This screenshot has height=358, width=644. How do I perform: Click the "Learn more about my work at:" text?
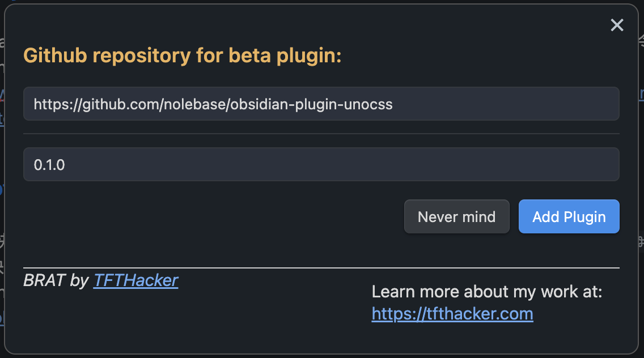[486, 292]
